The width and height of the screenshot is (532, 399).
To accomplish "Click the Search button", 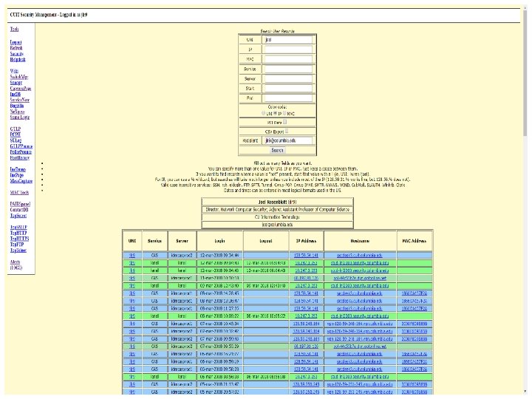I will coord(277,150).
